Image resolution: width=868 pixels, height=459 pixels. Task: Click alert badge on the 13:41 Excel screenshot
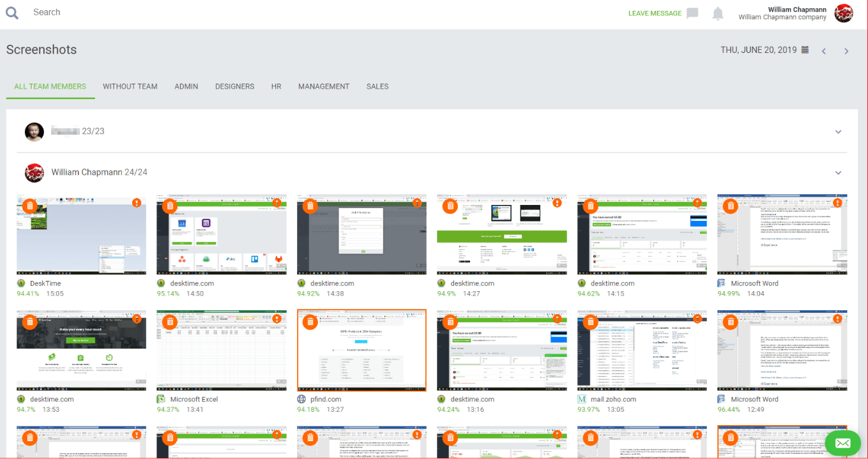pos(277,319)
